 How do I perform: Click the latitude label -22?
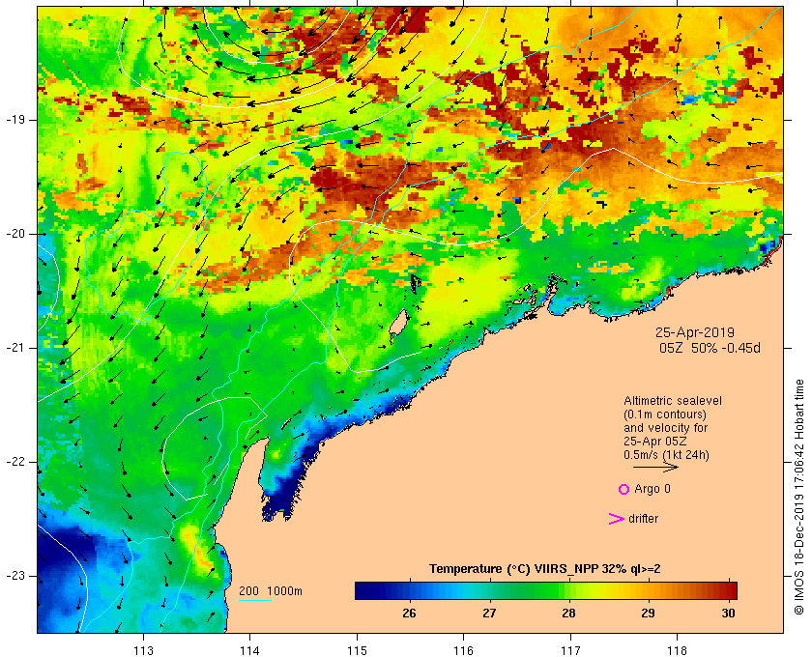tap(14, 462)
